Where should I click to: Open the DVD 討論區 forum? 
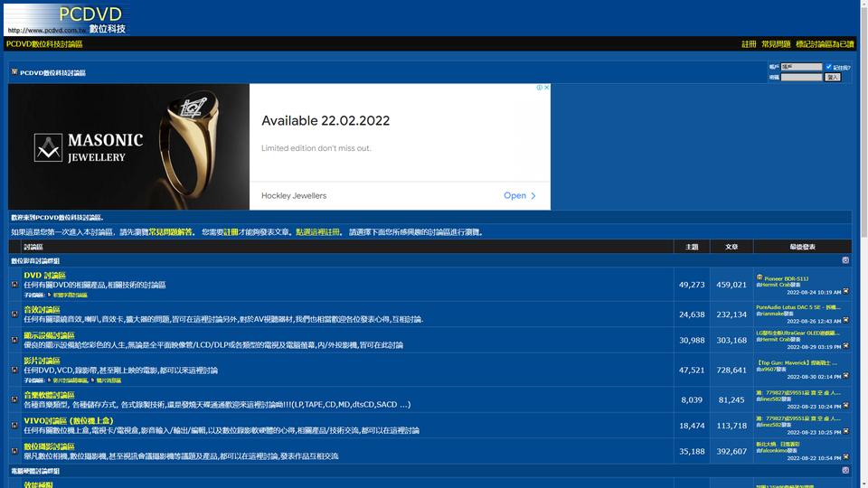[45, 275]
